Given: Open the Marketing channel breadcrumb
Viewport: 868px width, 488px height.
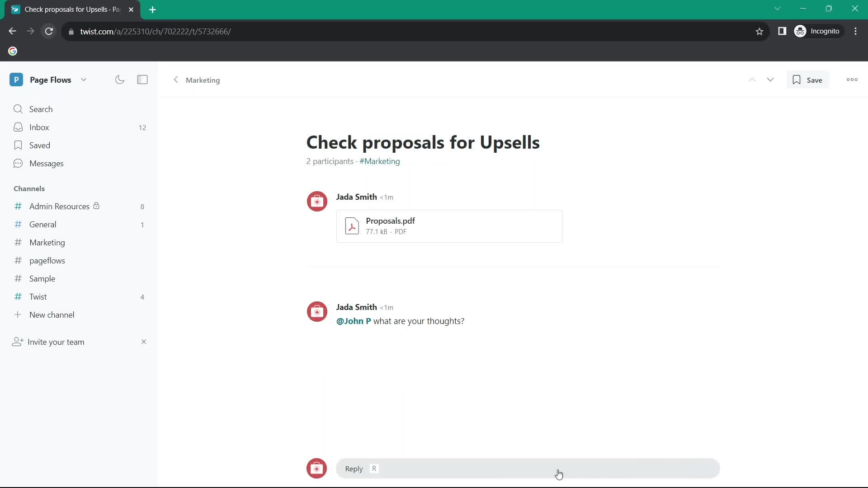Looking at the screenshot, I should (x=203, y=80).
